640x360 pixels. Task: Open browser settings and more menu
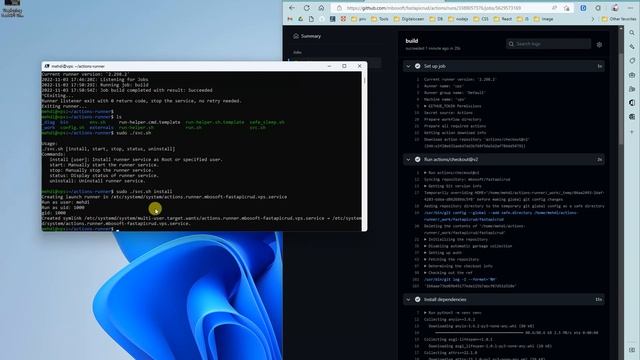(630, 8)
